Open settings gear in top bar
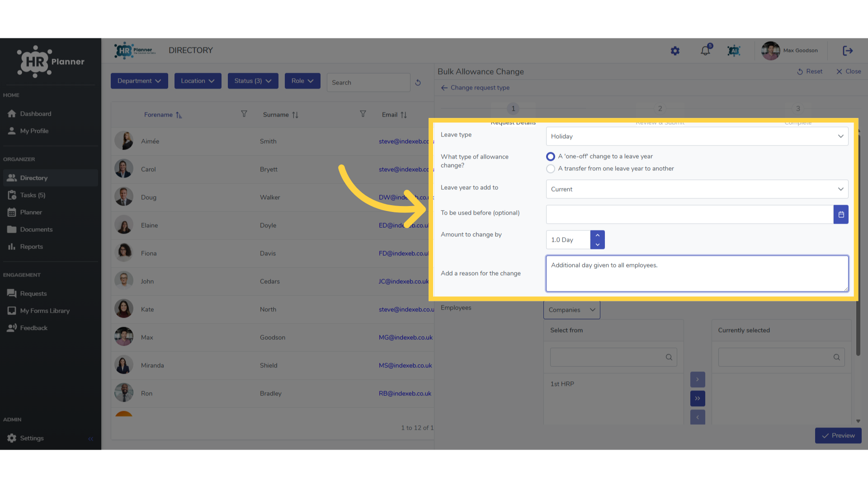 tap(675, 51)
